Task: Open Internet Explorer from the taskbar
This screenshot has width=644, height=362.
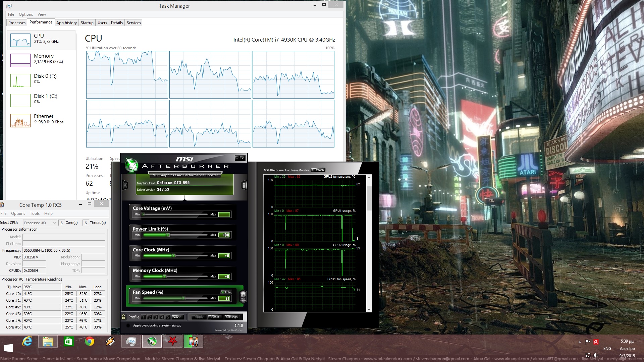Action: click(x=27, y=342)
